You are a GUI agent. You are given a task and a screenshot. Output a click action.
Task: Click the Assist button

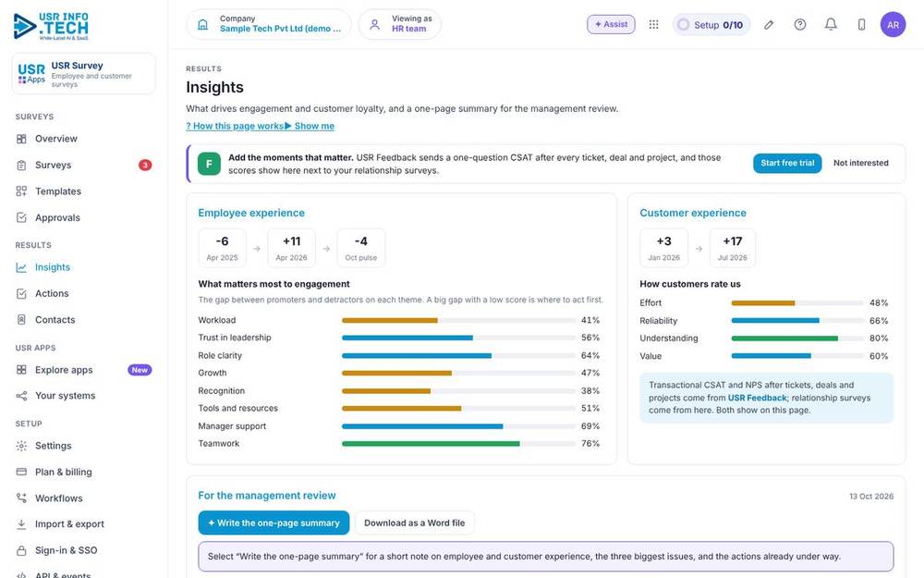611,24
